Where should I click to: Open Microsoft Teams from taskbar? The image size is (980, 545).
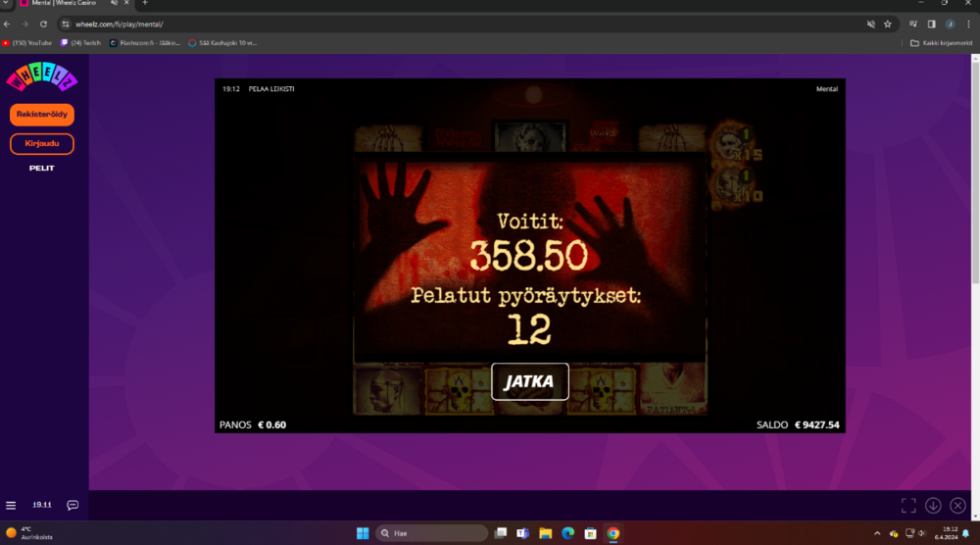click(523, 533)
